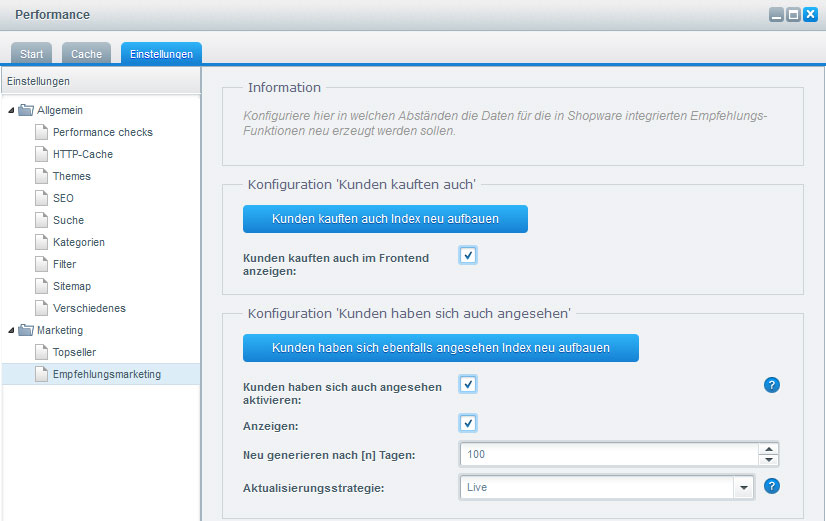Click the Marketing folder icon
826x521 pixels.
click(x=26, y=330)
